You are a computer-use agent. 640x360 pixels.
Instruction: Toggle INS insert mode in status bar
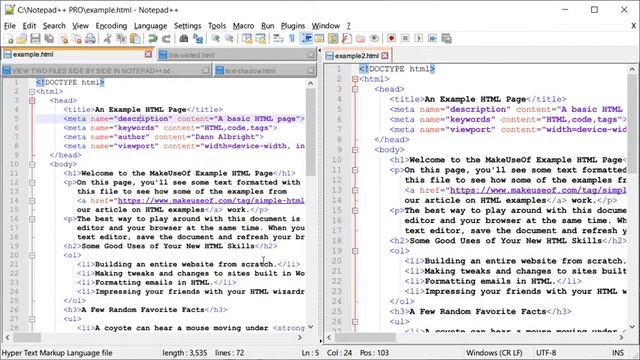pyautogui.click(x=618, y=353)
